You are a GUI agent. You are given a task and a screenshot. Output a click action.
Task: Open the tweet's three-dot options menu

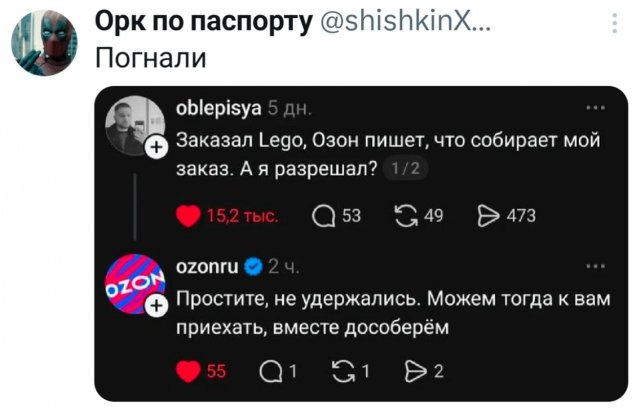pyautogui.click(x=615, y=23)
